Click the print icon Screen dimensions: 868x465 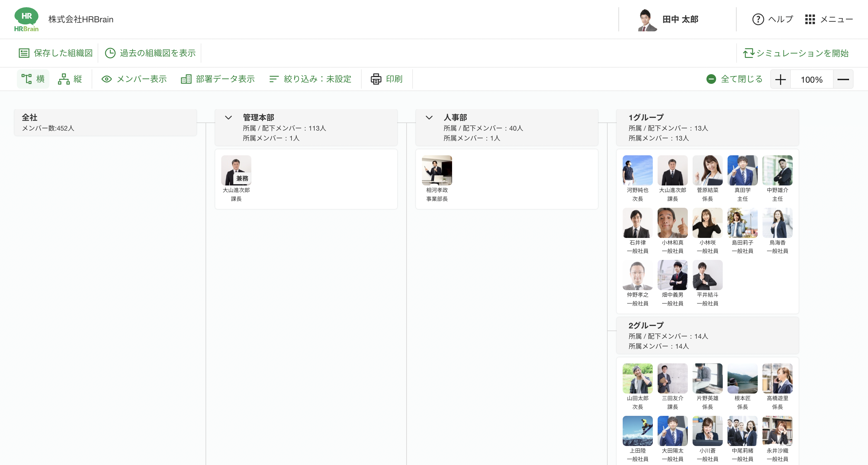376,79
